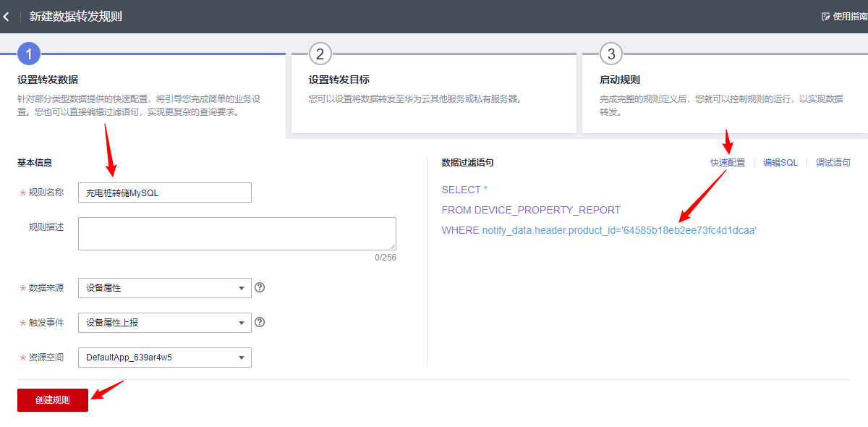
Task: Focus the 规则名称 input field
Action: point(164,193)
